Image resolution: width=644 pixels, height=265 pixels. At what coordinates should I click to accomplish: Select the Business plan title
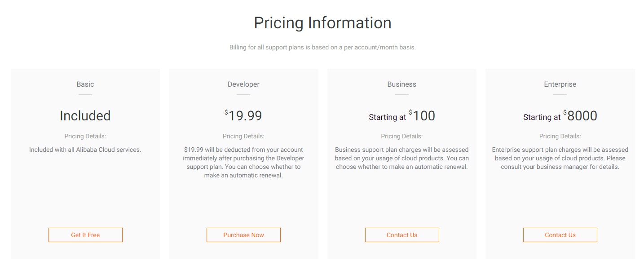point(402,84)
